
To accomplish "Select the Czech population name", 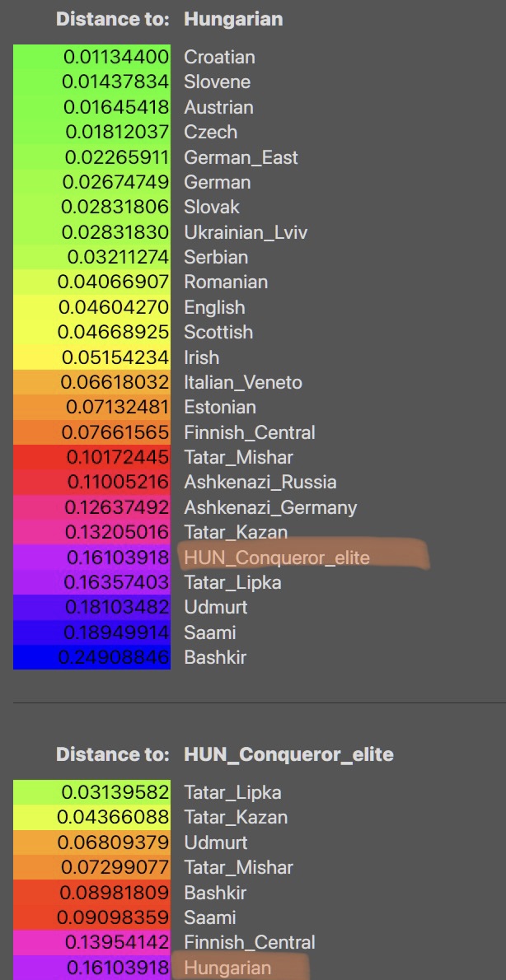I will point(210,132).
